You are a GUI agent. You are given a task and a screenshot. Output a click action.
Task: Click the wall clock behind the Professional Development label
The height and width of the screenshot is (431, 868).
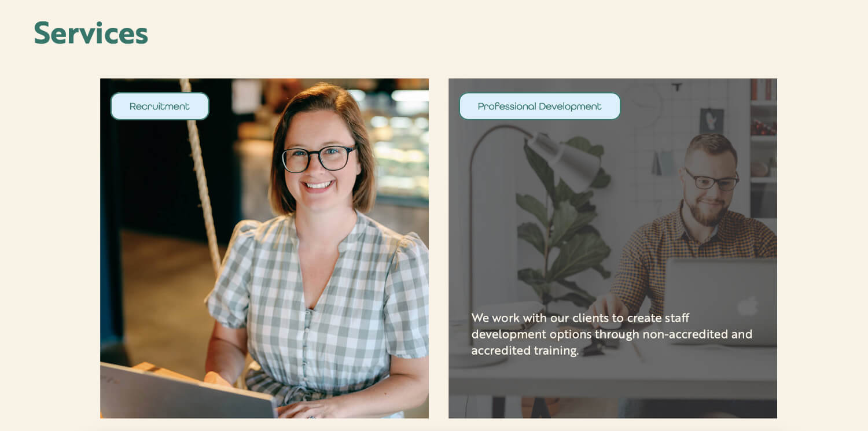click(644, 105)
